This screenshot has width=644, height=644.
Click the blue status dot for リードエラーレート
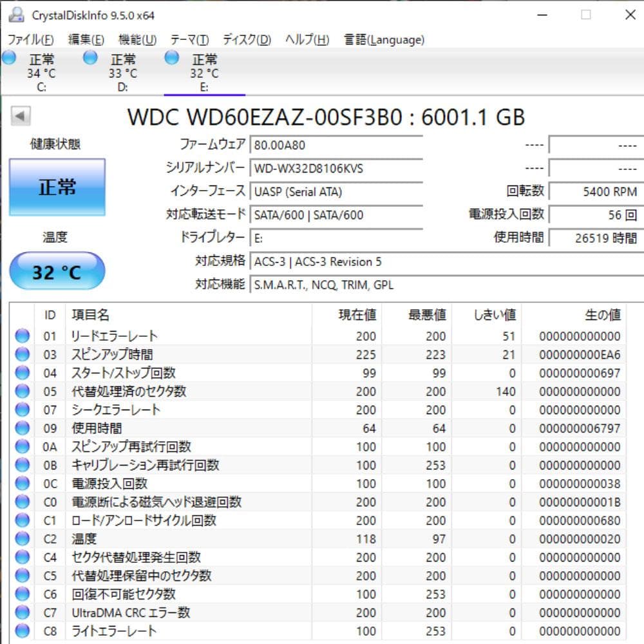23,335
